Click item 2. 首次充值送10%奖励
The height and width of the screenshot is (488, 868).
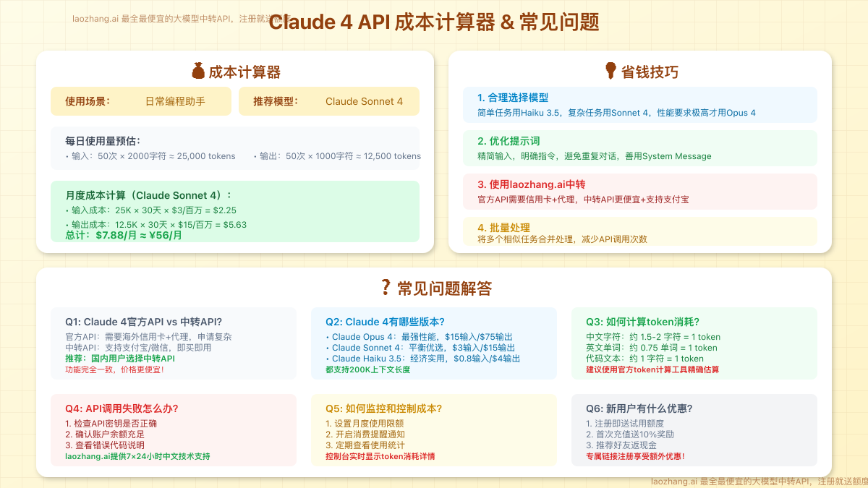click(631, 435)
